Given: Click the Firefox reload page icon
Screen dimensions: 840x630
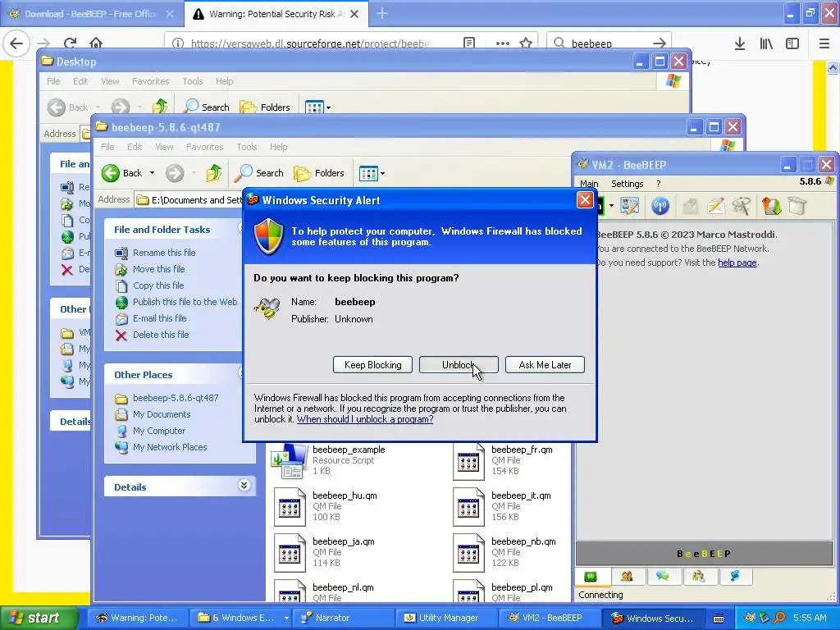Looking at the screenshot, I should (71, 43).
